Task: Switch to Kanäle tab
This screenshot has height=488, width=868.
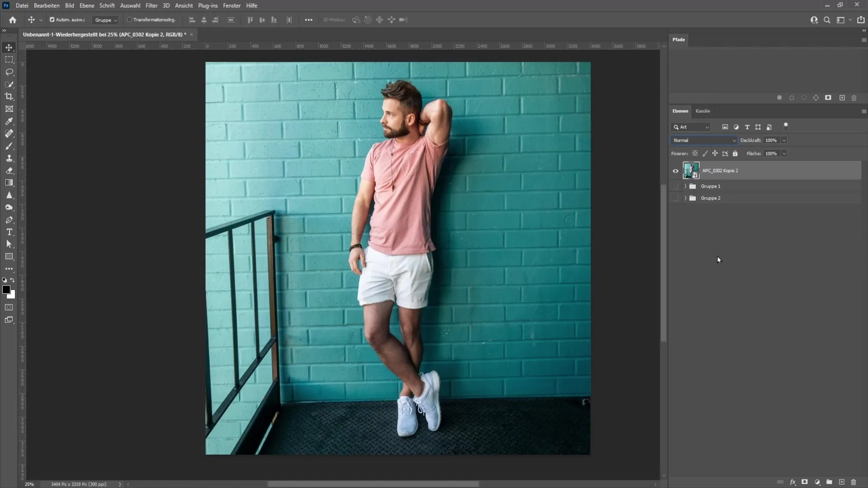Action: (702, 111)
